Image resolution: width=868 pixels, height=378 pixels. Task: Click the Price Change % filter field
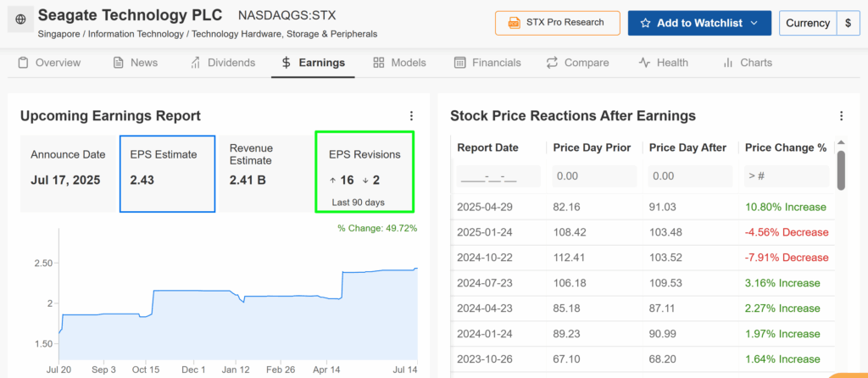click(787, 176)
